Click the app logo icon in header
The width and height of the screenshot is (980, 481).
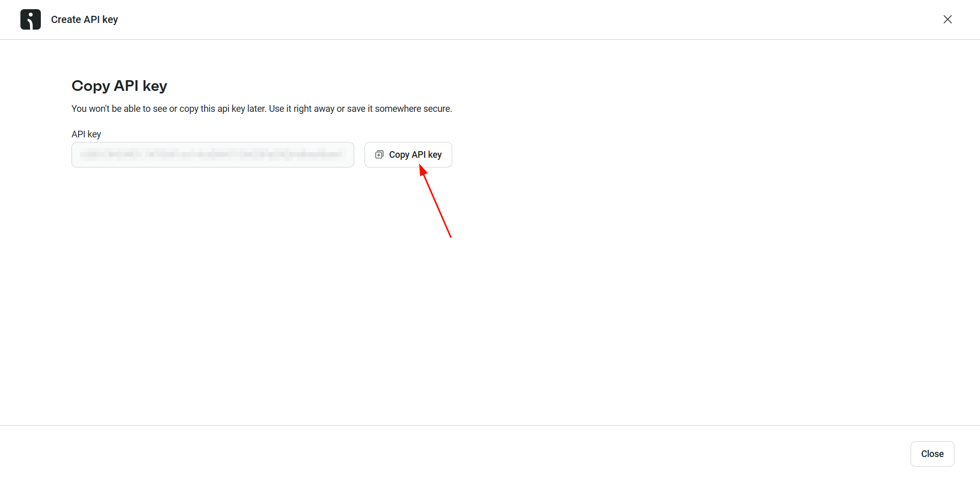[x=31, y=19]
